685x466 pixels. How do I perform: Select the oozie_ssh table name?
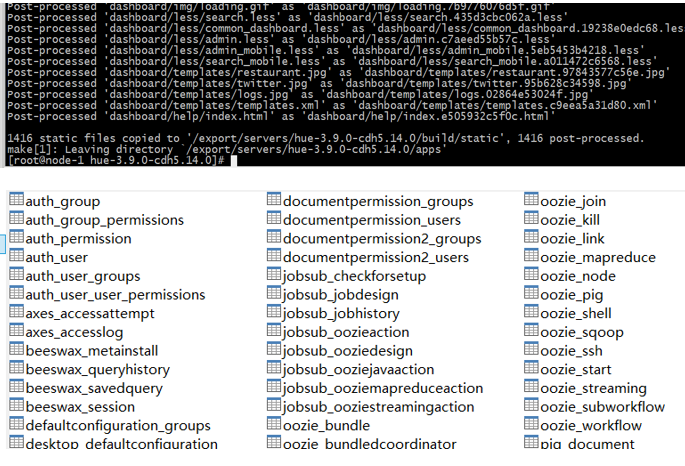point(571,351)
